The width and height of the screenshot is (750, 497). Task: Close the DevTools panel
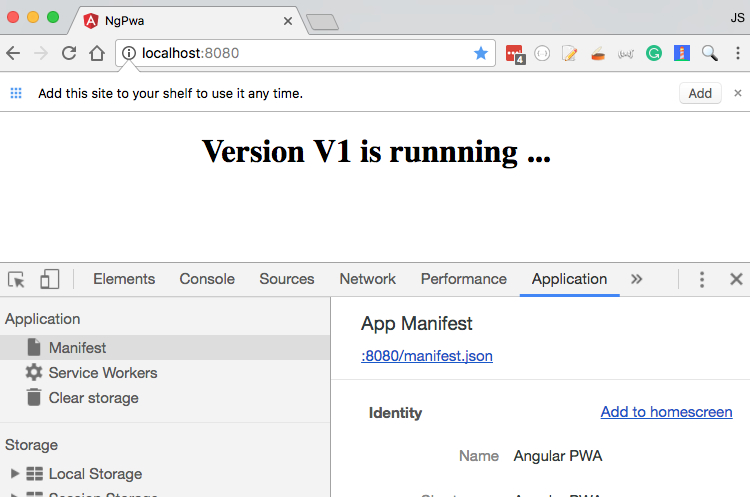(736, 279)
